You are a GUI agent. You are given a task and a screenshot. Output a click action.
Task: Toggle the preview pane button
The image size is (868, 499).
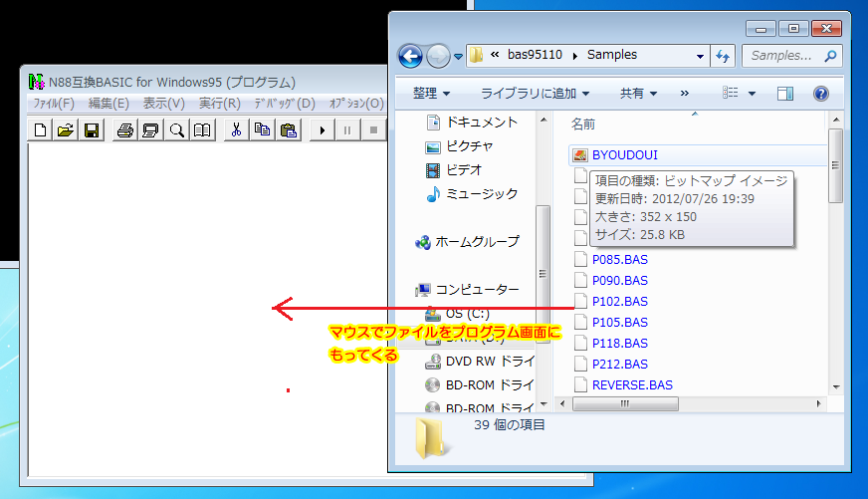coord(785,93)
